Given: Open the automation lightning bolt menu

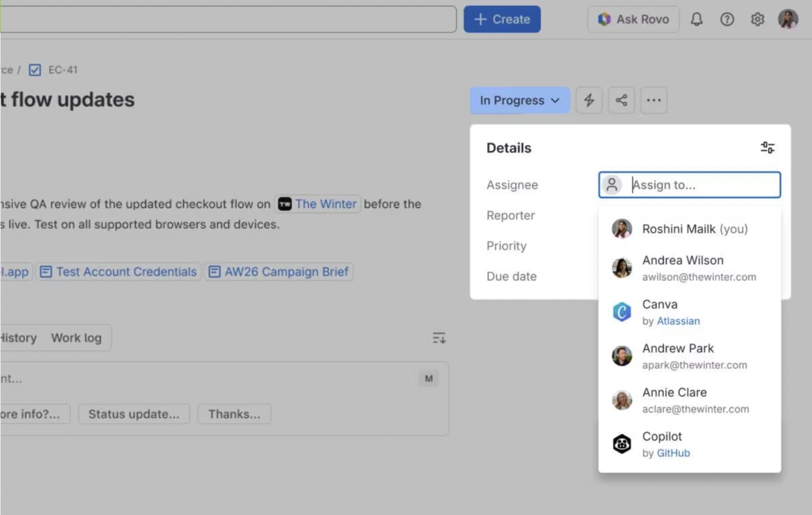Looking at the screenshot, I should coord(589,100).
